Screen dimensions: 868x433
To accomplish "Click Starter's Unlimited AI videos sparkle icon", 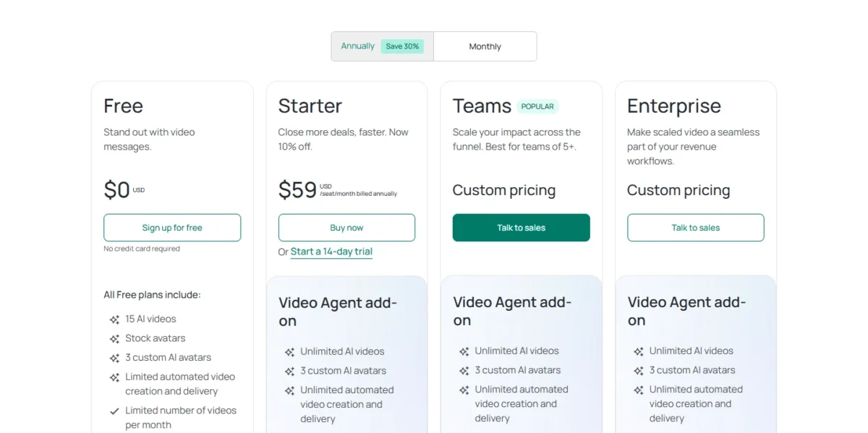I will click(289, 352).
